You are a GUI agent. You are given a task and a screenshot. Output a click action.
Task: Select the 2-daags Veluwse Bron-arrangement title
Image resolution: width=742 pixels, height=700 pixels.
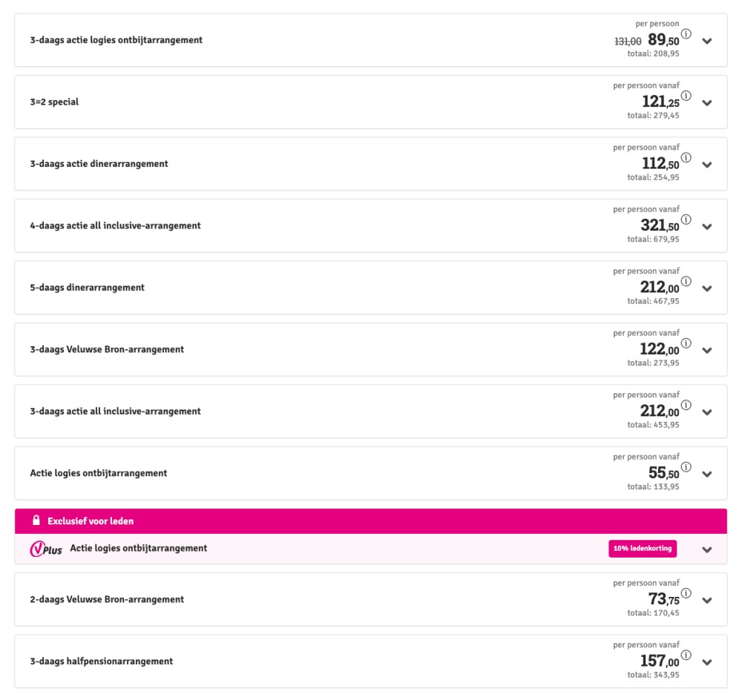107,600
